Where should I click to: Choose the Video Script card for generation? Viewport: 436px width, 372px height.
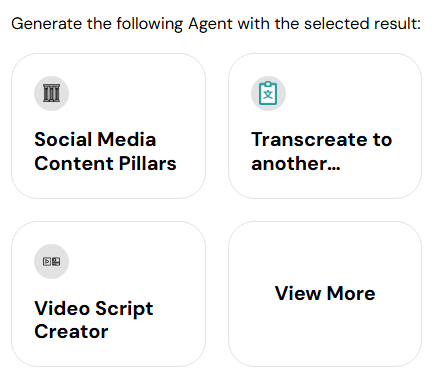pyautogui.click(x=108, y=294)
